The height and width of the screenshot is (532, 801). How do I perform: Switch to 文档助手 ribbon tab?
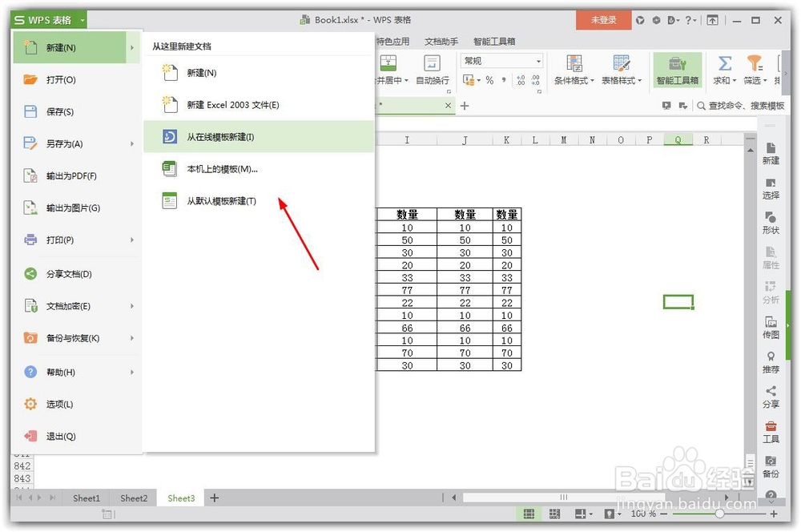pyautogui.click(x=441, y=42)
